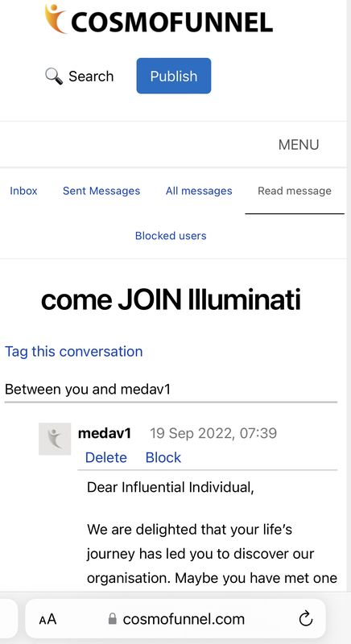351x644 pixels.
Task: Click the magnifying glass search icon
Action: click(x=54, y=76)
